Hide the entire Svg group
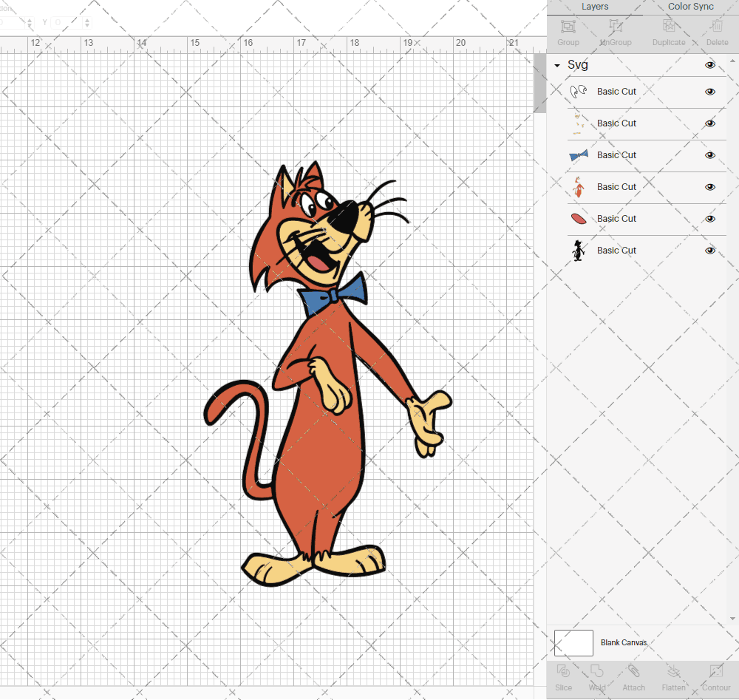 point(709,65)
